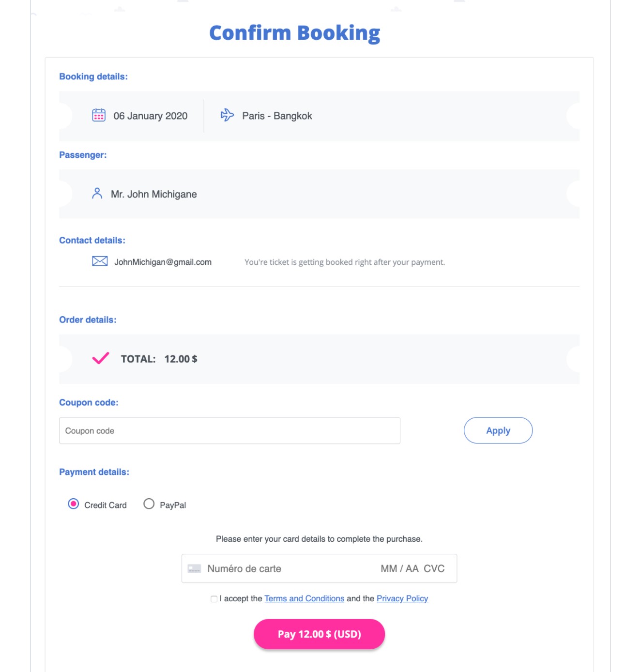Click the airplane icon next to Paris - Bangkok

point(227,115)
